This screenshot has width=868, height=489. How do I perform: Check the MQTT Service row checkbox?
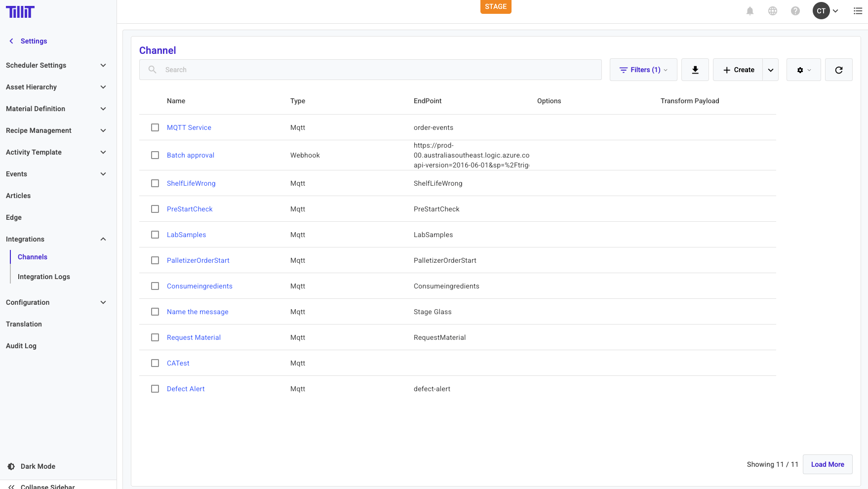(x=155, y=127)
